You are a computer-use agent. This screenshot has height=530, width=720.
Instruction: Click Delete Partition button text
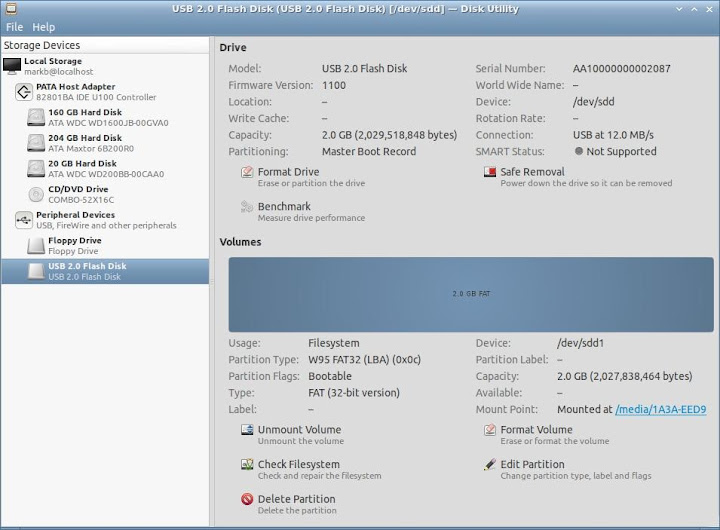297,499
